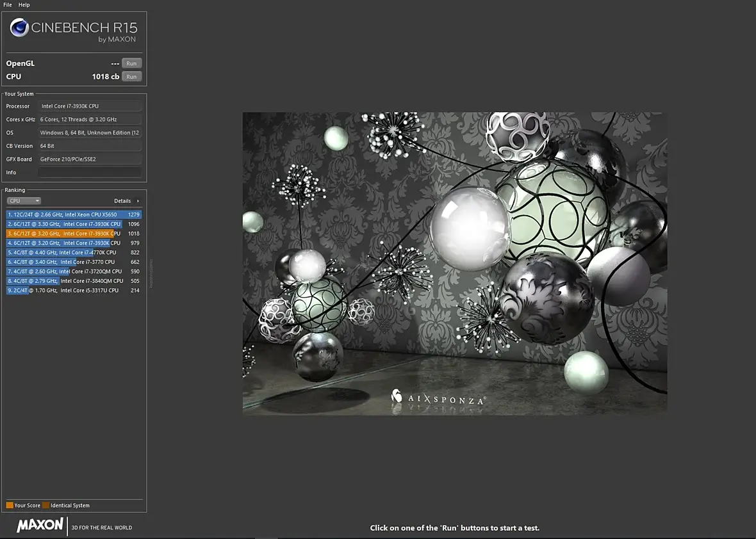The height and width of the screenshot is (539, 756).
Task: Run the CPU benchmark test
Action: click(131, 77)
